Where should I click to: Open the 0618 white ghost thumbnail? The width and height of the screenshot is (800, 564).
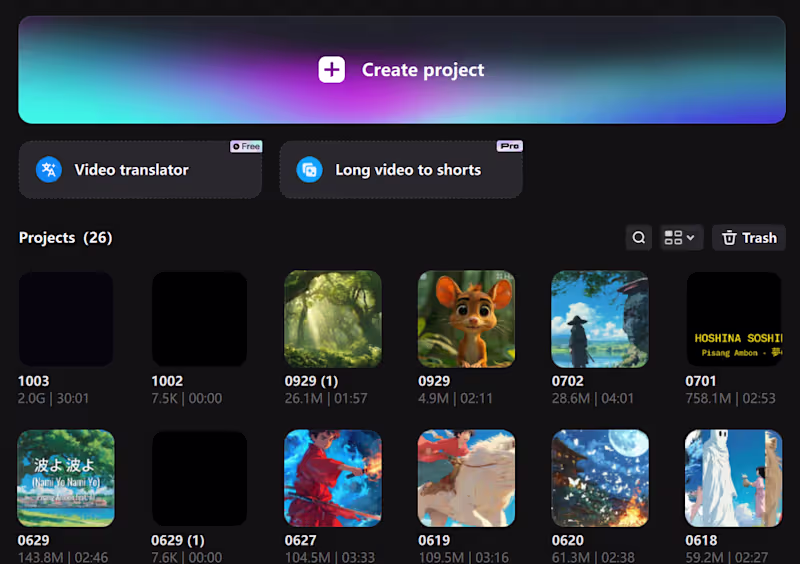[x=734, y=478]
